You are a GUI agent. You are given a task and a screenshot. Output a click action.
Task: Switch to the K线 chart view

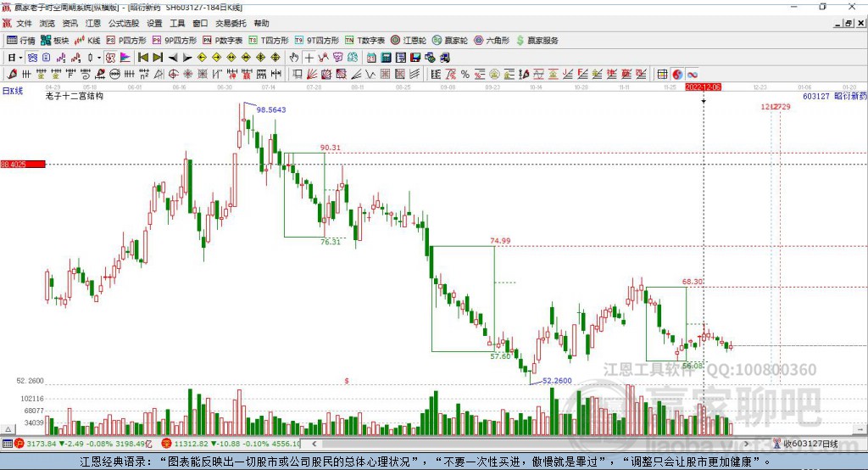[x=87, y=41]
